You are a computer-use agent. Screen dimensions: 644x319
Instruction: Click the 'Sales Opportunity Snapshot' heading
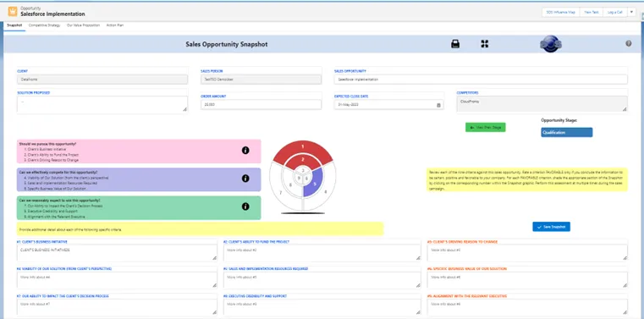point(226,44)
